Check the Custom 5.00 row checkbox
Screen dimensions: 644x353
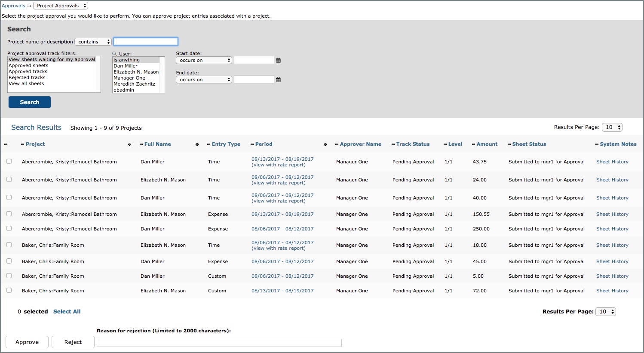(x=9, y=276)
